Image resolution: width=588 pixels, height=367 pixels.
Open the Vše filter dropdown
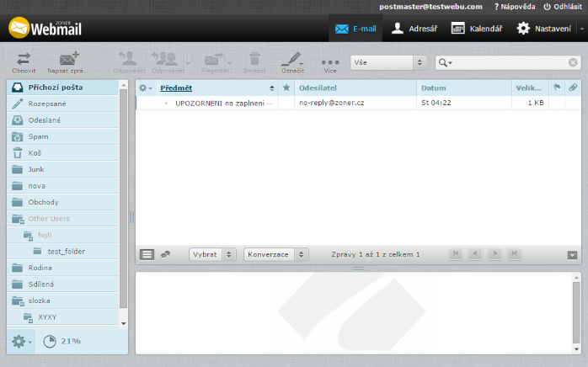pos(388,62)
